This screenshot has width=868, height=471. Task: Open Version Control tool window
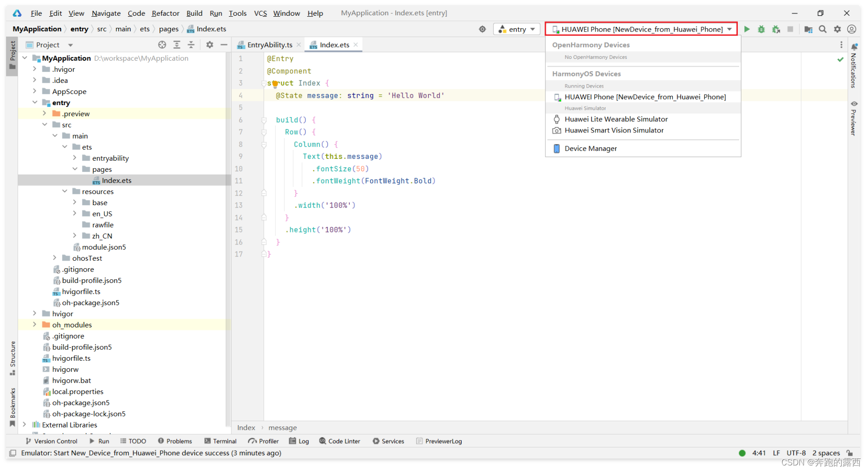point(51,441)
